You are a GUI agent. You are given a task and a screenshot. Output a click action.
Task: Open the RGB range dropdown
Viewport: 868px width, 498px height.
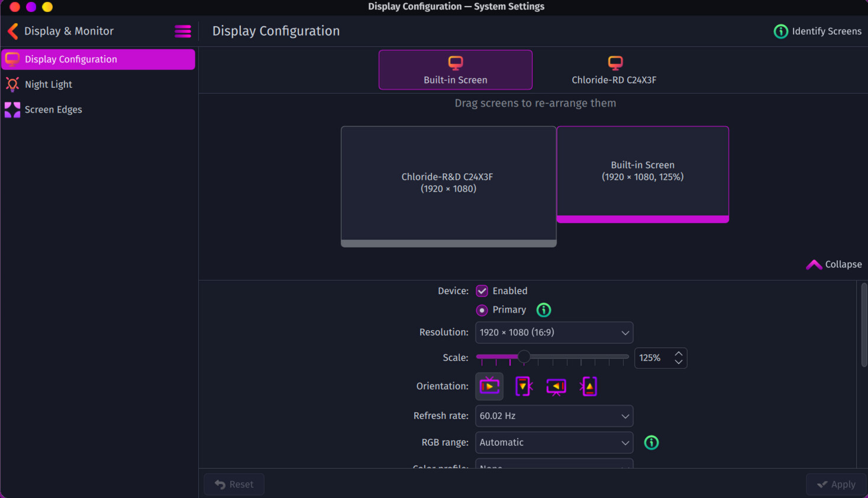pyautogui.click(x=554, y=442)
